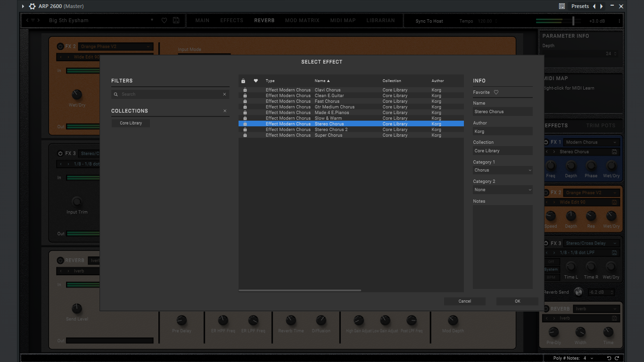Viewport: 644px width, 362px height.
Task: Toggle FX 2 power in main panel
Action: point(60,46)
